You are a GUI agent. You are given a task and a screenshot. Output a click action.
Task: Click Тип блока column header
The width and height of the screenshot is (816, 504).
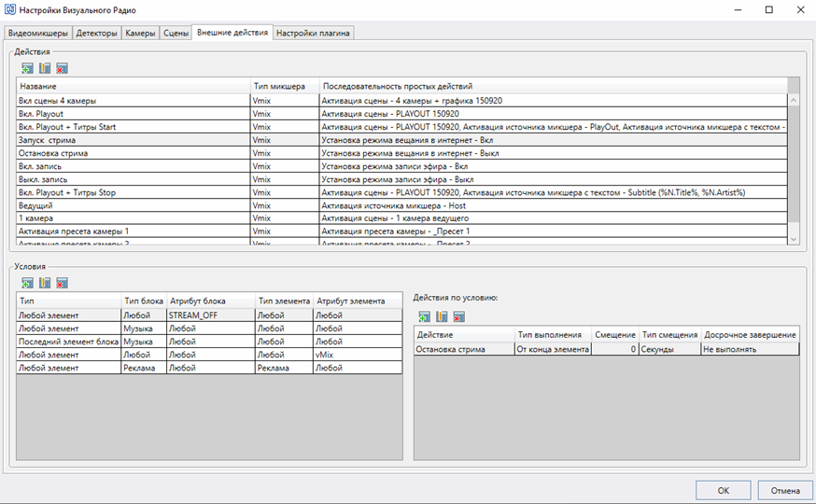[144, 301]
